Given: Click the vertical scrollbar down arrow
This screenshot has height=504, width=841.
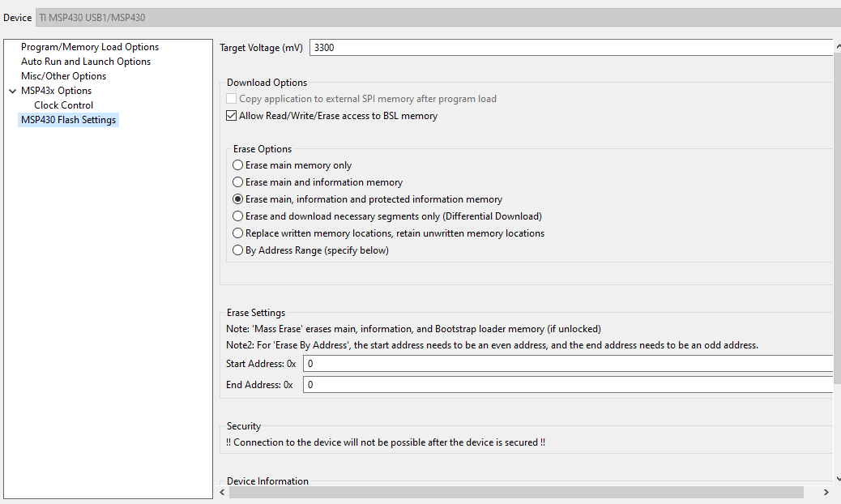Looking at the screenshot, I should [x=838, y=480].
